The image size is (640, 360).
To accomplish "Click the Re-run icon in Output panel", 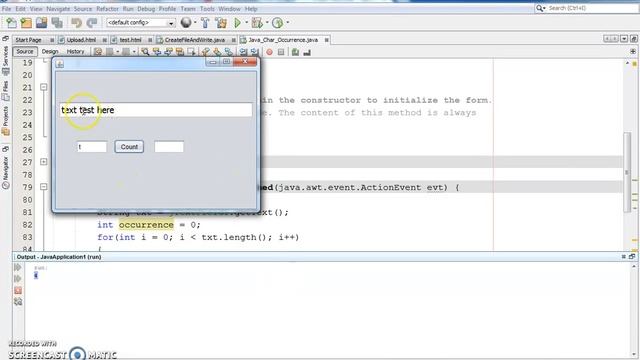I will click(18, 267).
